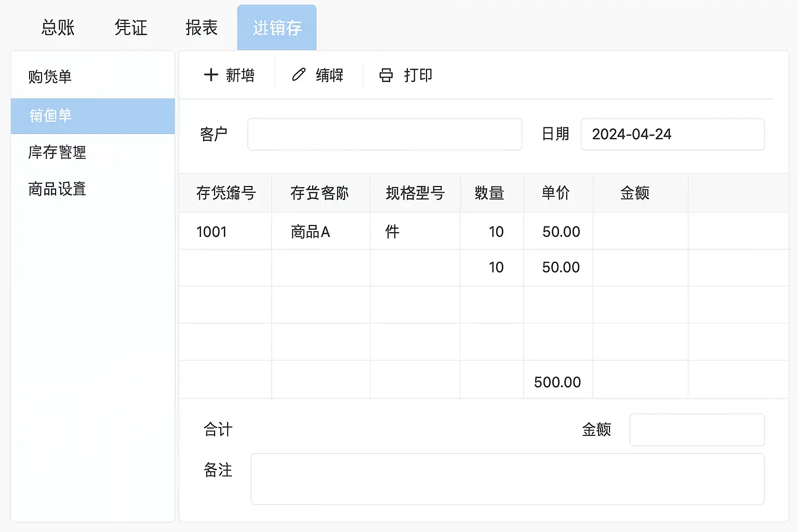Click the 备注 text area
This screenshot has height=532, width=798.
pyautogui.click(x=508, y=479)
